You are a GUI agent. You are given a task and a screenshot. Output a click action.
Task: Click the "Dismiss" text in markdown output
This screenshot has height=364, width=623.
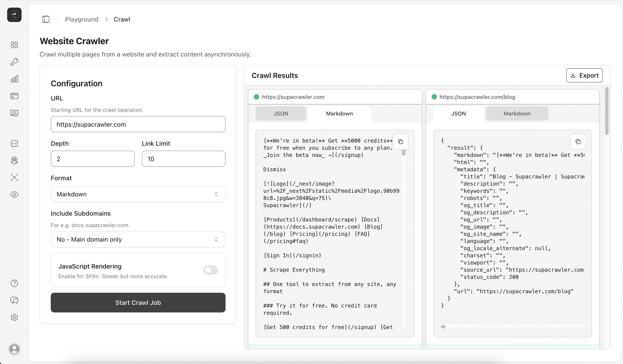274,169
